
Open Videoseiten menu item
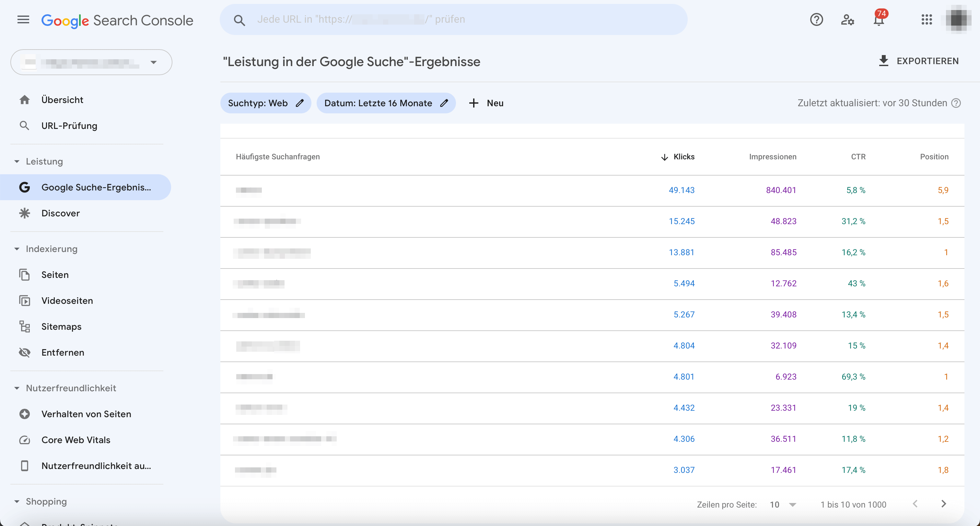[67, 301]
